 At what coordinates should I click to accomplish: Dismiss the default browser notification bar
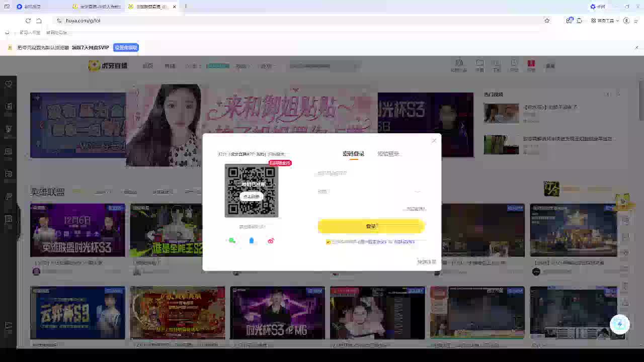tap(636, 48)
